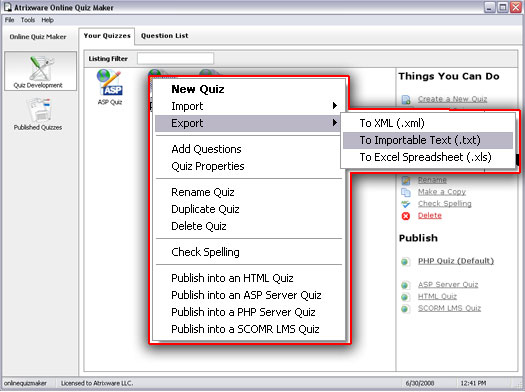Open the Published Quizzes section icon

38,110
